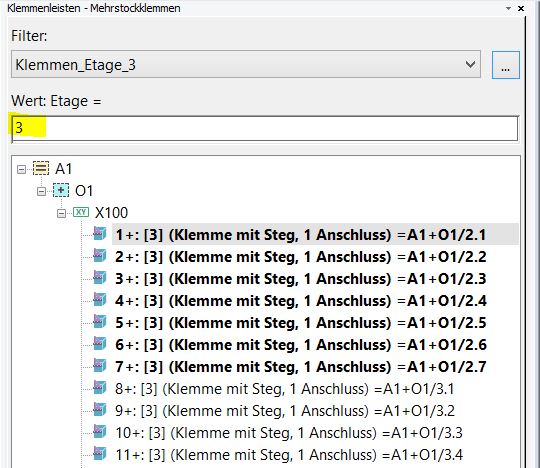Click the Etage value input field
This screenshot has height=468, width=540.
pos(265,128)
